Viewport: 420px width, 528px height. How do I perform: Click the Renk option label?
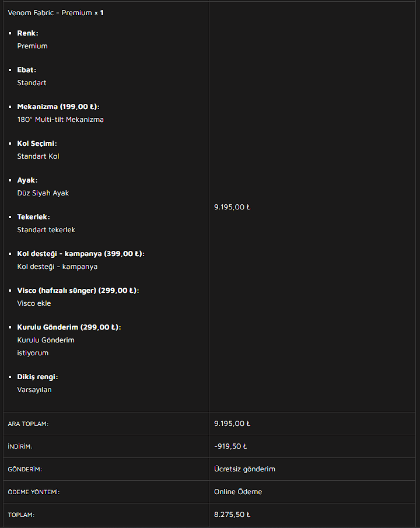click(x=27, y=33)
